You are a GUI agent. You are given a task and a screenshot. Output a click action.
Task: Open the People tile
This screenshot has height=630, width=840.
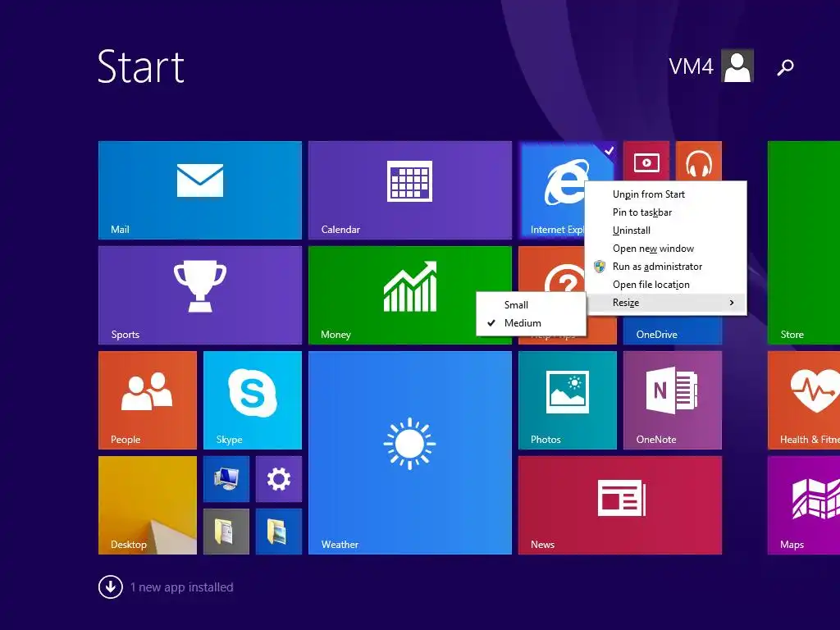(x=148, y=400)
